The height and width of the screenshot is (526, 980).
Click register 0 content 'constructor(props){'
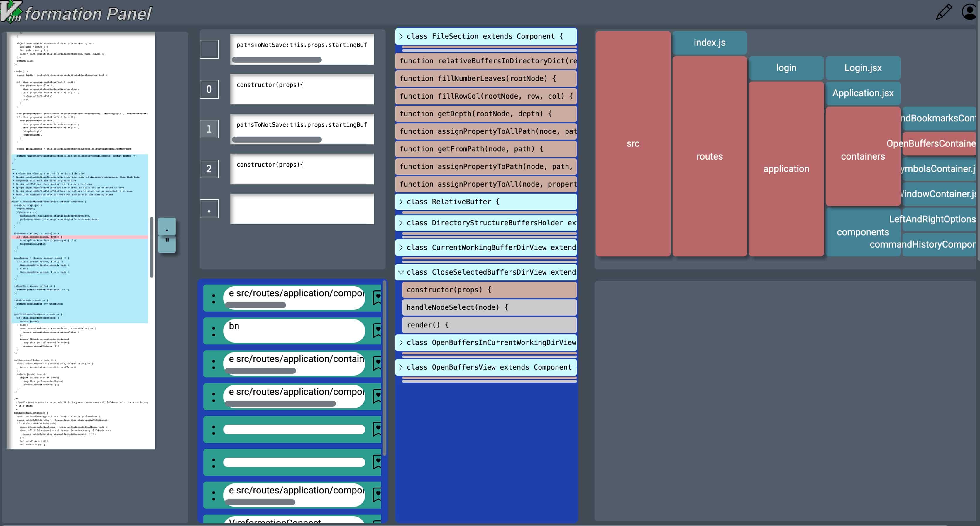pos(302,89)
